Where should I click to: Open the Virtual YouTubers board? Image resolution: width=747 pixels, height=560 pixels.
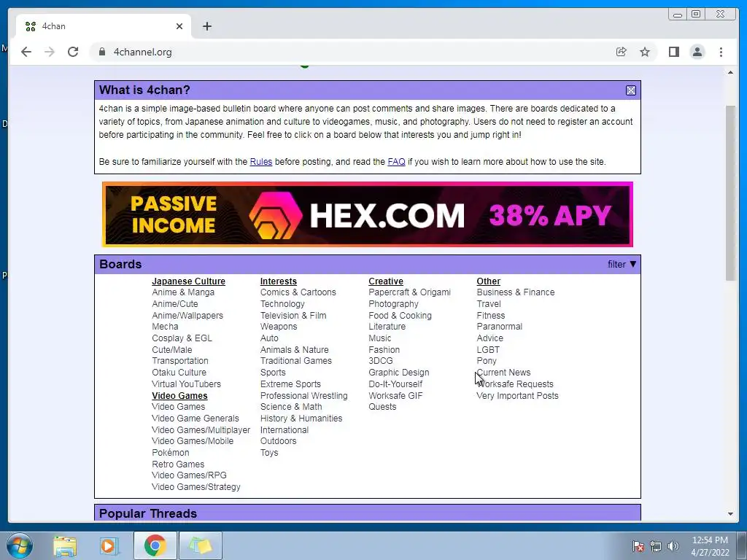pos(186,384)
